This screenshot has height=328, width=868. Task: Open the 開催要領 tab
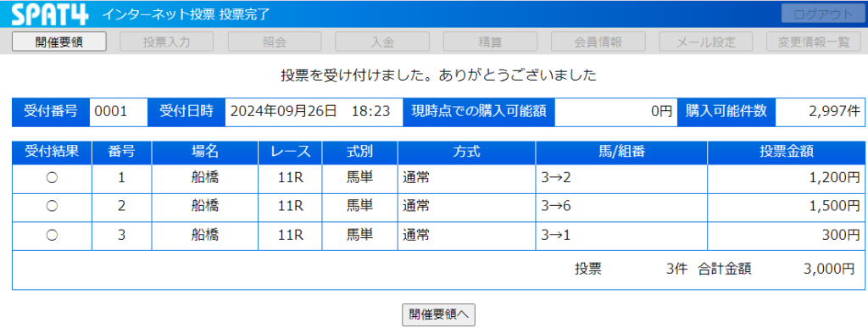coord(59,42)
